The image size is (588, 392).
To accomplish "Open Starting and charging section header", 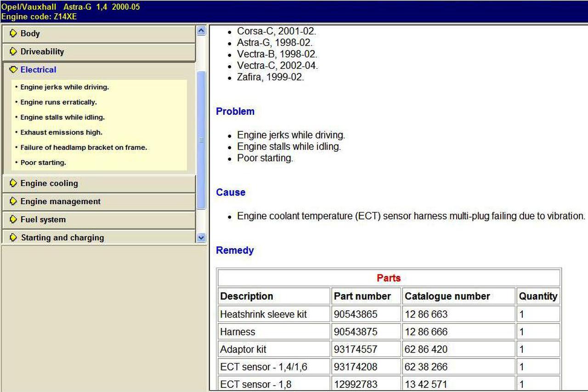I will coord(99,237).
